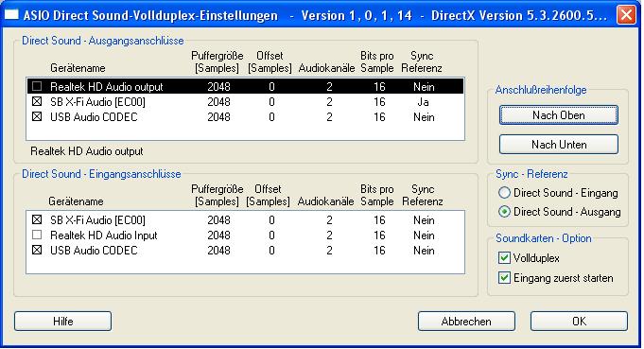
Task: Select SB X-Fi Audio [EC00] output row name
Action: pyautogui.click(x=97, y=102)
